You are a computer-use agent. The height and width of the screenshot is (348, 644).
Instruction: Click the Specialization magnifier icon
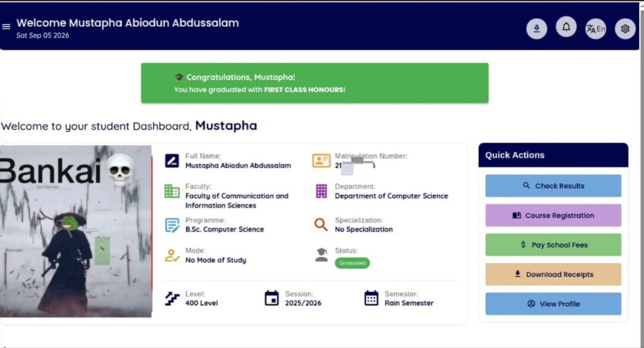click(321, 225)
